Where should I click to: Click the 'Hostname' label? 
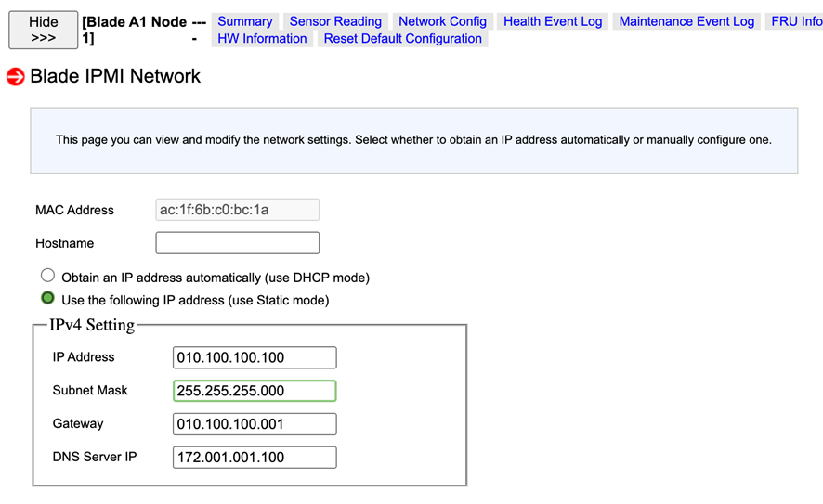pyautogui.click(x=65, y=243)
